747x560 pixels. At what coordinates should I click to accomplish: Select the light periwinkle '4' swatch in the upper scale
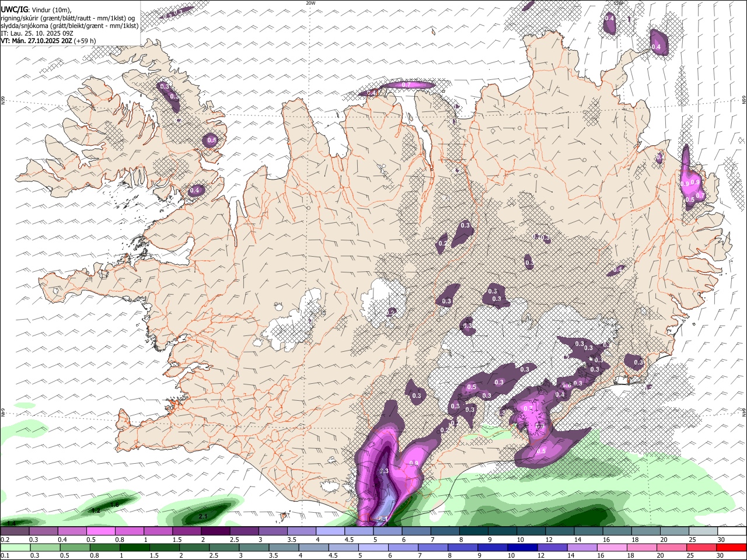pyautogui.click(x=330, y=531)
